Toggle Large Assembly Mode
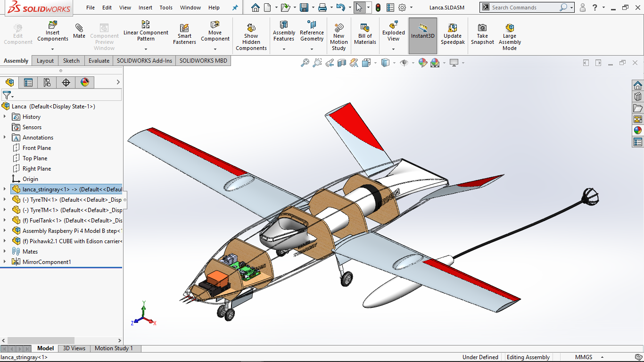644x362 pixels. (x=510, y=37)
